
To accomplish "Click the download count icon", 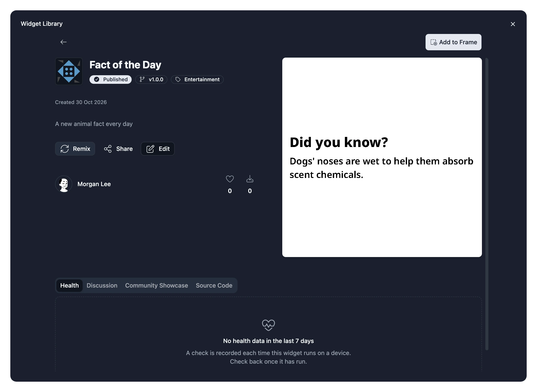I will pos(250,179).
